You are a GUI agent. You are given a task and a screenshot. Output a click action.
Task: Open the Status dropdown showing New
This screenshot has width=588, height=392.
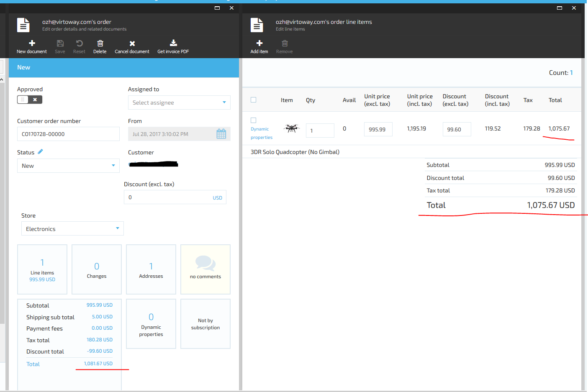68,166
